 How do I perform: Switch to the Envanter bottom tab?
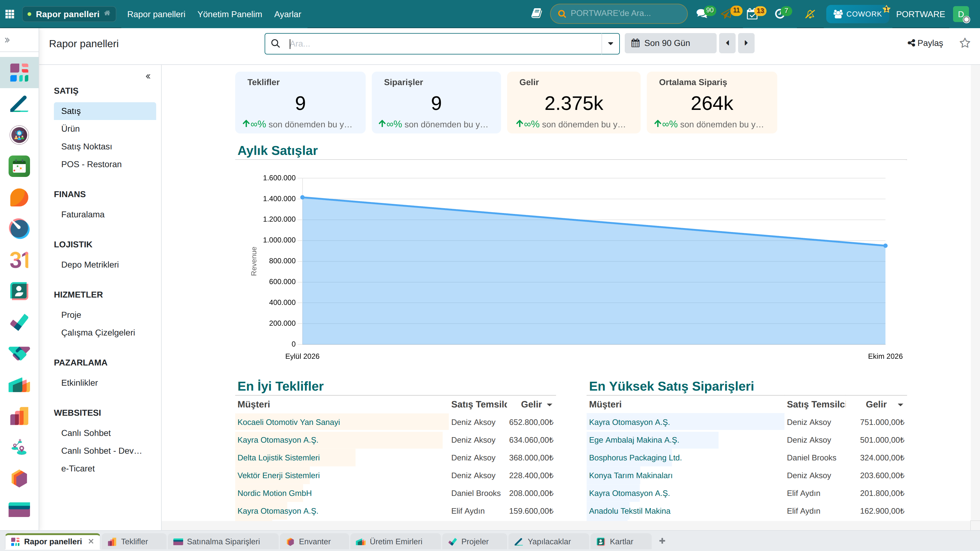[314, 542]
